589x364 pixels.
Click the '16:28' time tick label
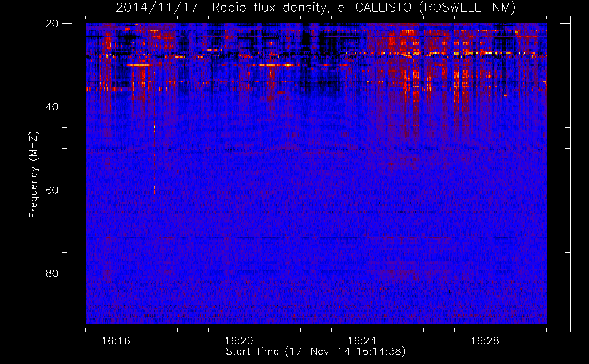point(485,341)
